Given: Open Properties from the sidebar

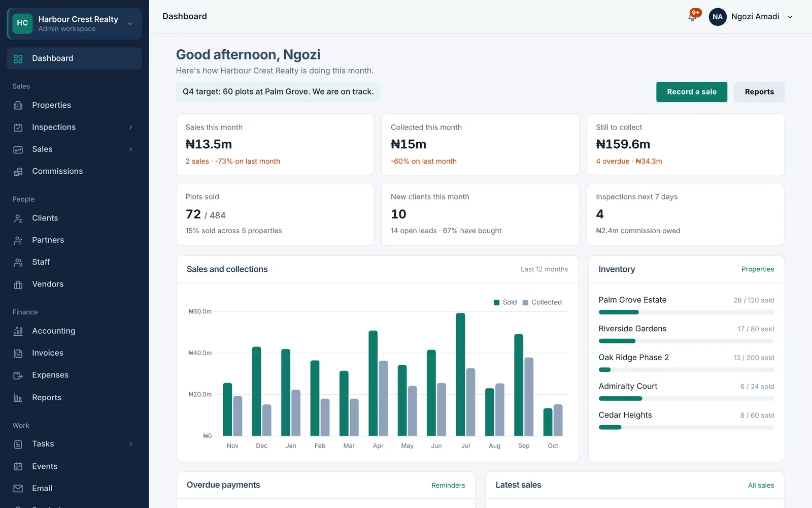Looking at the screenshot, I should pyautogui.click(x=75, y=105).
